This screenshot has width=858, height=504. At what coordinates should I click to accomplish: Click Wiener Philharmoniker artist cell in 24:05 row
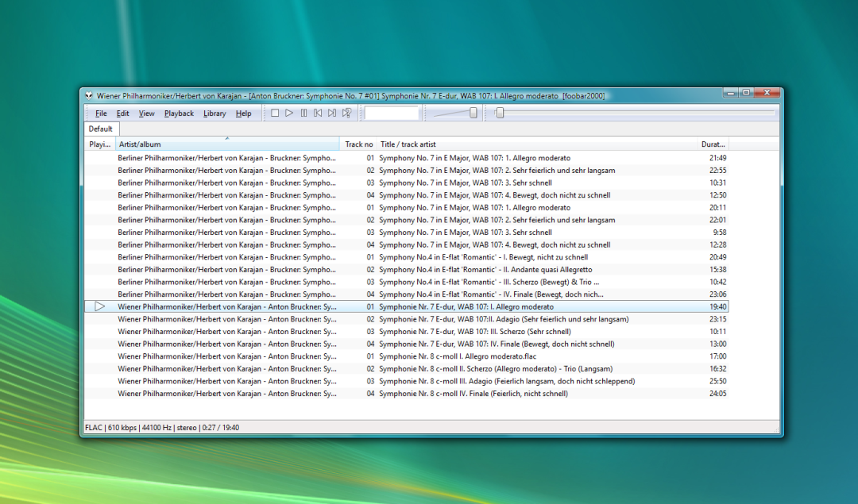click(x=227, y=394)
